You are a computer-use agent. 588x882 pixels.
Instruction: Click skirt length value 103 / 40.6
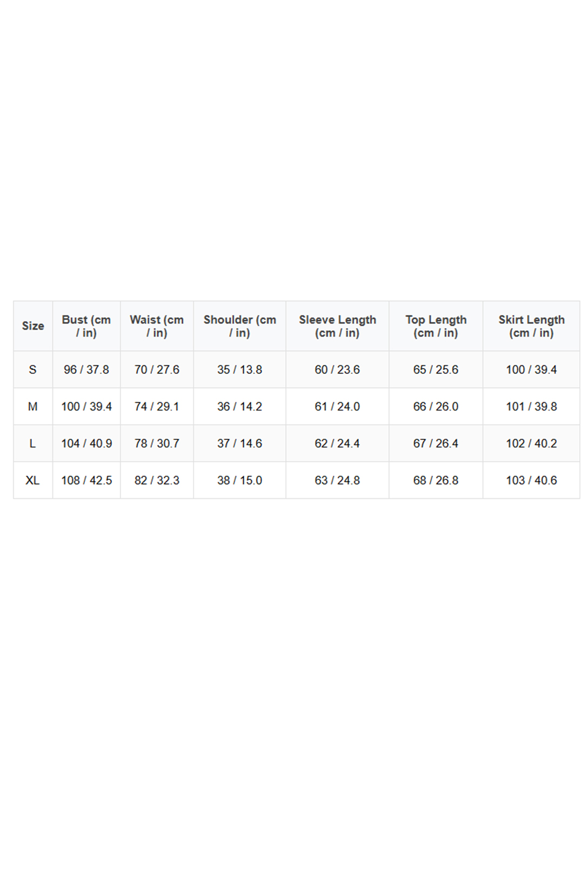531,480
